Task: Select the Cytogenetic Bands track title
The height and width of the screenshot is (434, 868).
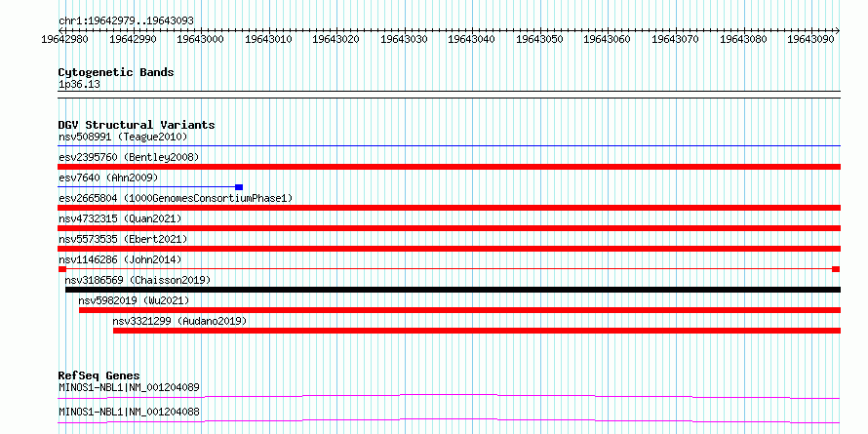Action: point(116,72)
